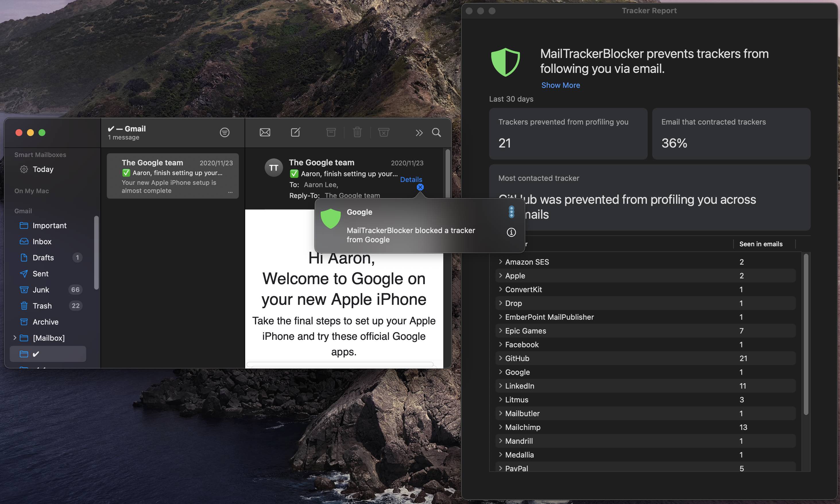Expand GitHub tracker entry row
This screenshot has height=504, width=840.
[x=500, y=358]
